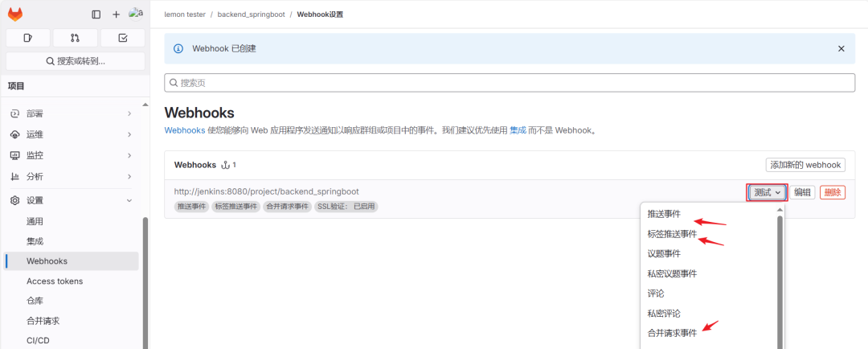
Task: Dismiss the 'Webhook 已创建' alert banner
Action: pyautogui.click(x=841, y=48)
